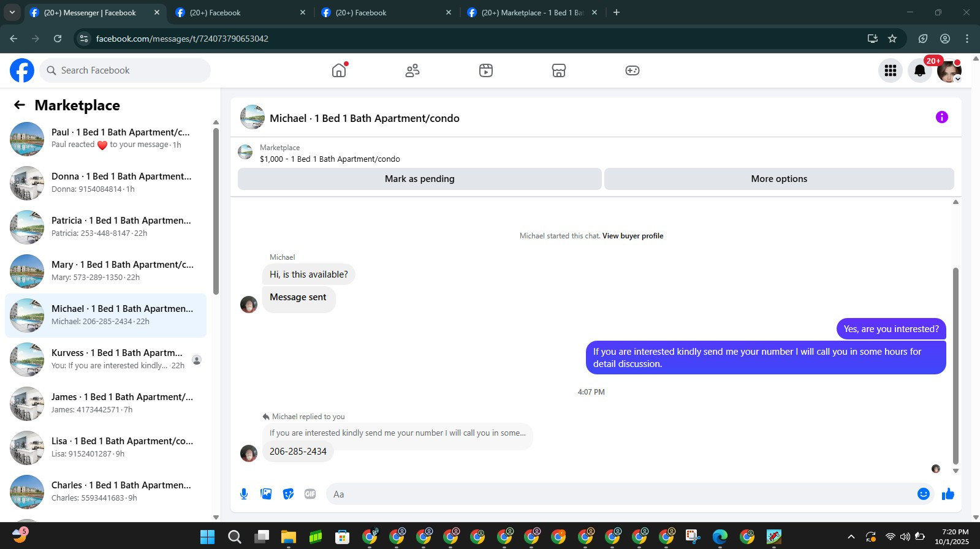980x549 pixels.
Task: Open the Task View taskbar icon
Action: pyautogui.click(x=262, y=537)
